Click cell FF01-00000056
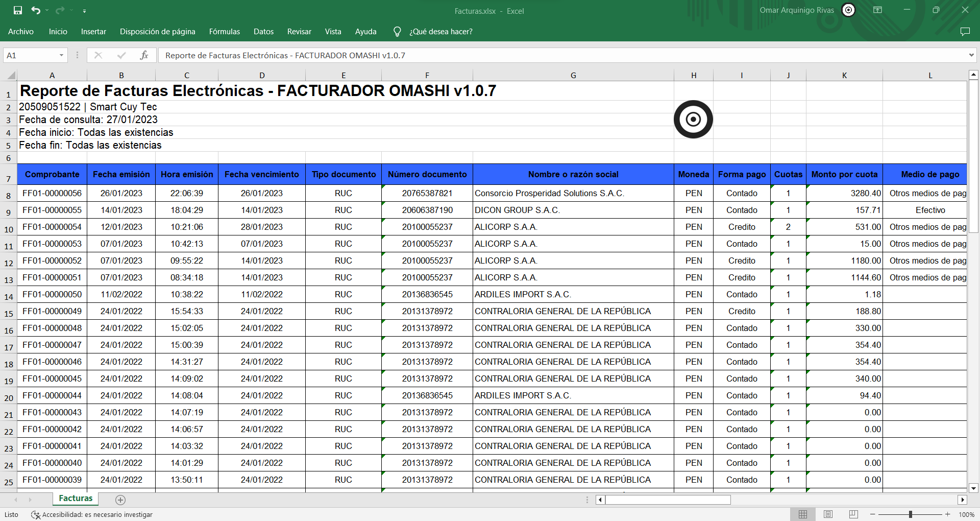This screenshot has height=521, width=980. tap(52, 193)
